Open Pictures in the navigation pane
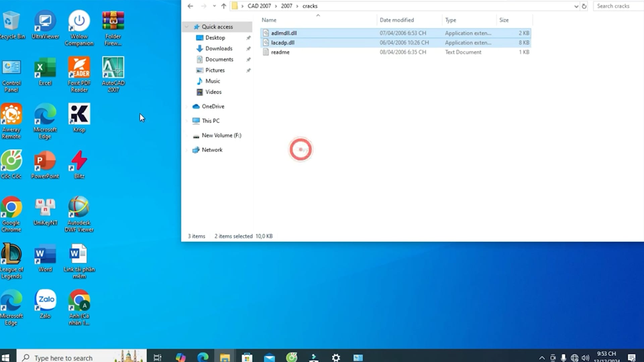 [x=215, y=70]
